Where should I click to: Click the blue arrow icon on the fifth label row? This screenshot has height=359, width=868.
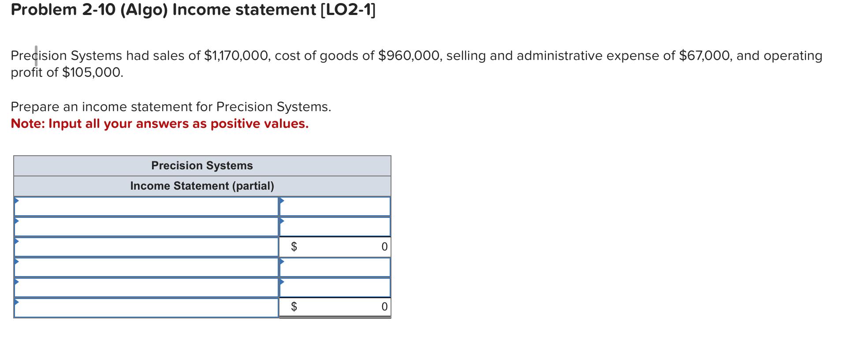tap(17, 283)
